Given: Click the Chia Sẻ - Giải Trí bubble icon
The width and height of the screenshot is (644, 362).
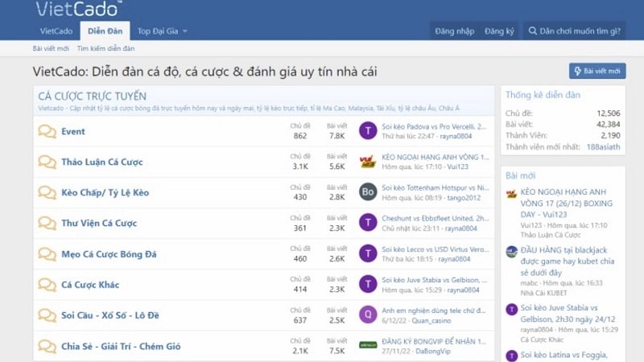Looking at the screenshot, I should (47, 346).
